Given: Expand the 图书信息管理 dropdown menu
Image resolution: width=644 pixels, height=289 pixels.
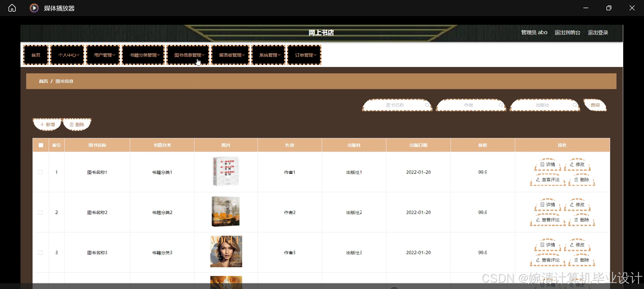Looking at the screenshot, I should click(x=188, y=55).
